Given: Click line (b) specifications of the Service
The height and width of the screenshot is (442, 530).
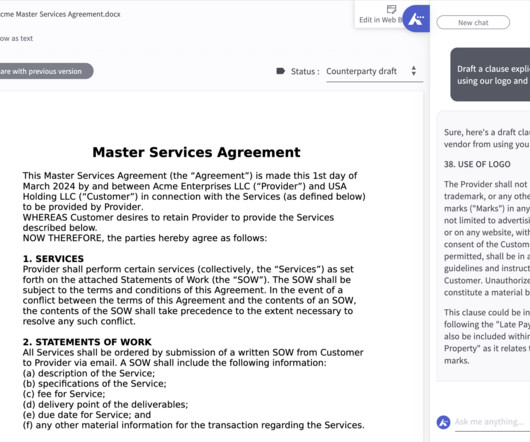Looking at the screenshot, I should pos(95,384).
